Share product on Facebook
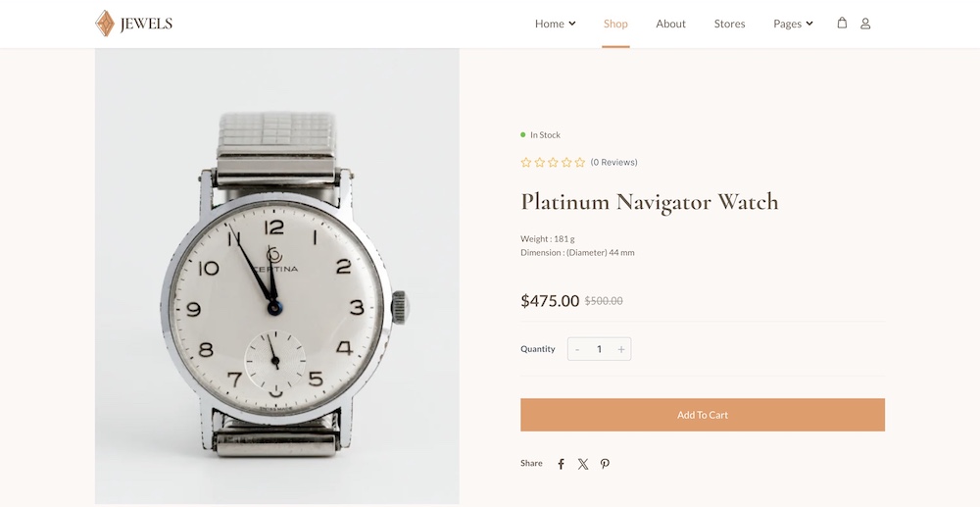 (562, 464)
